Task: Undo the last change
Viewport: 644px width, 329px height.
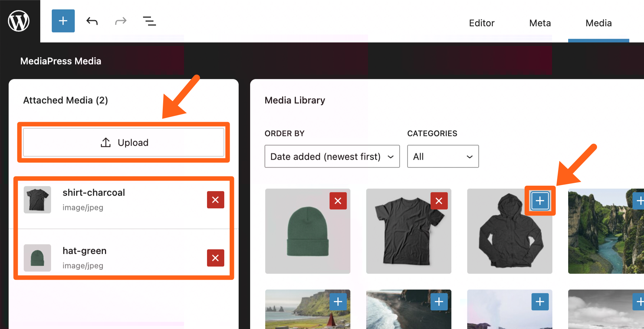Action: pos(92,21)
